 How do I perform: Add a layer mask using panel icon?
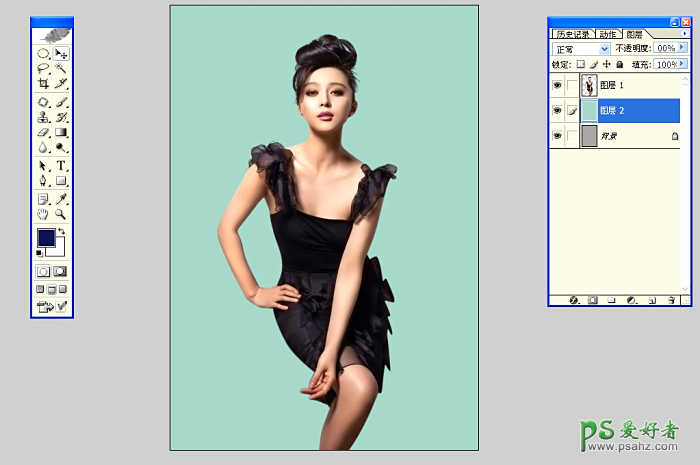[x=593, y=299]
